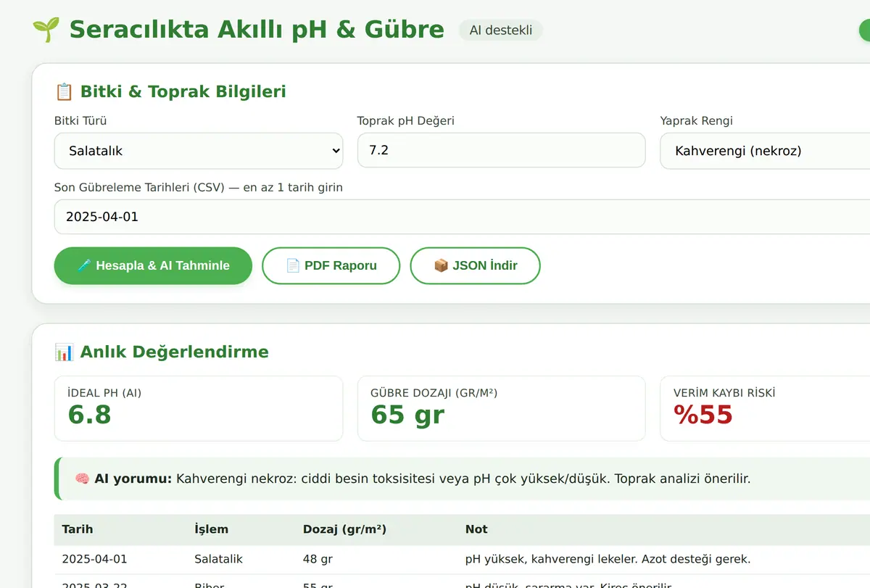Click the PDF Raporu button

pyautogui.click(x=331, y=265)
